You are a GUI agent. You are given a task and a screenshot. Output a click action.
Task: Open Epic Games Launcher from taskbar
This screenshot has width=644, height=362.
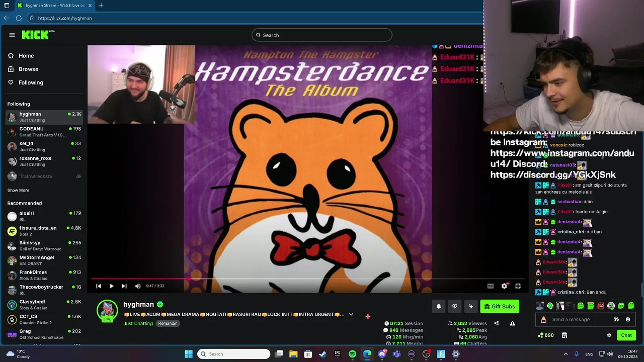[338, 354]
